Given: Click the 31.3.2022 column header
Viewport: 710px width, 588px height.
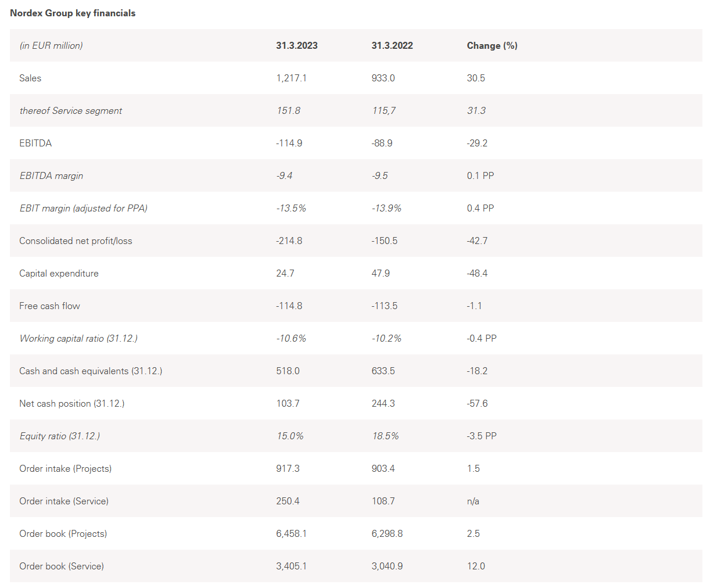Looking at the screenshot, I should [392, 45].
